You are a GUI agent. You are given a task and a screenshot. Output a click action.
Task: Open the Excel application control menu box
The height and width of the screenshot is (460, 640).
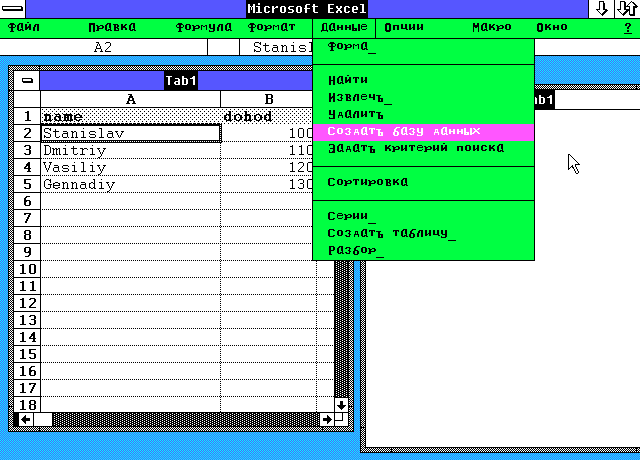click(12, 9)
